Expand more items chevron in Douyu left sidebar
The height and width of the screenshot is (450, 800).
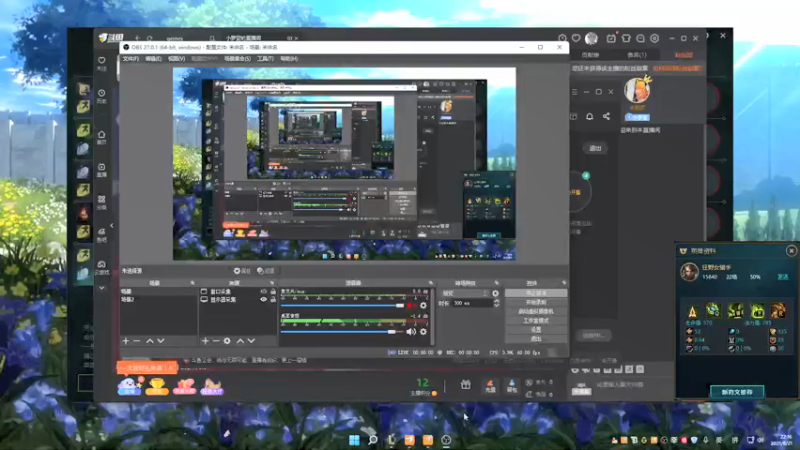point(102,288)
